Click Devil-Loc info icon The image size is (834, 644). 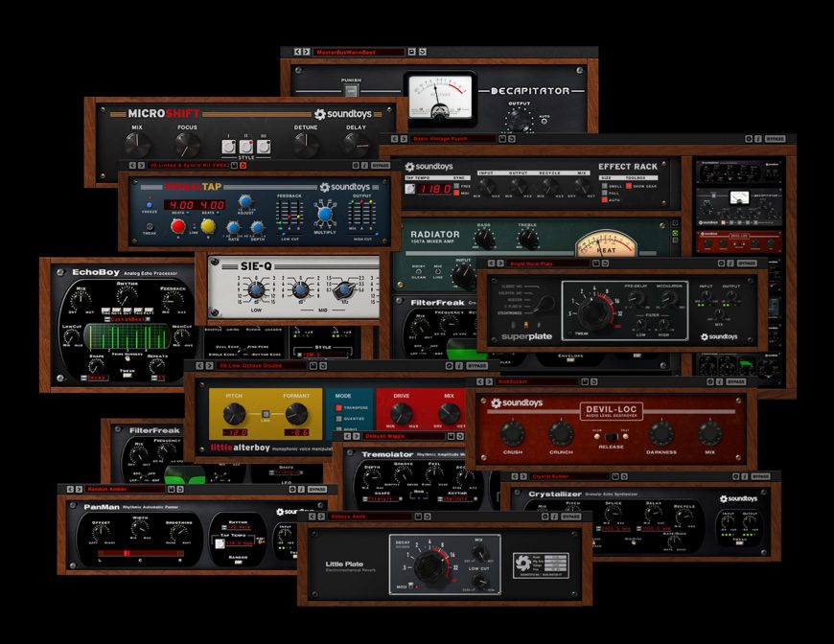click(x=719, y=381)
